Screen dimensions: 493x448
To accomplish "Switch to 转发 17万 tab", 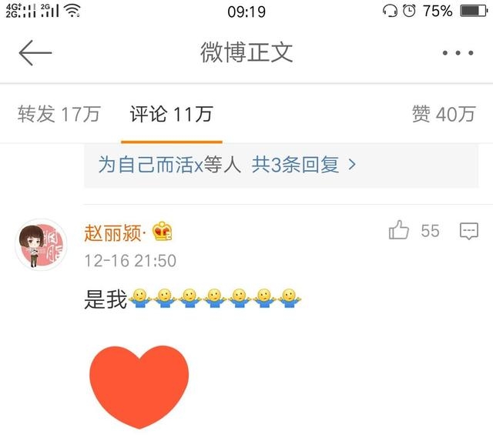I will point(59,114).
